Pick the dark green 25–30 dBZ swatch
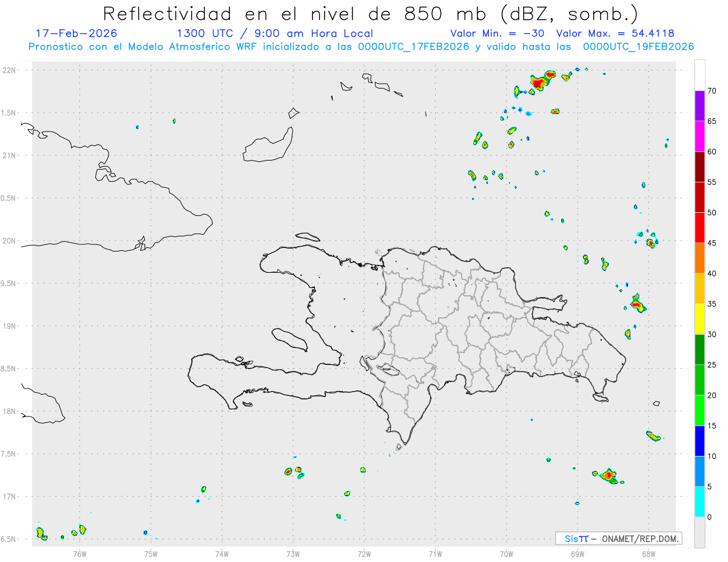This screenshot has height=562, width=728. (699, 350)
